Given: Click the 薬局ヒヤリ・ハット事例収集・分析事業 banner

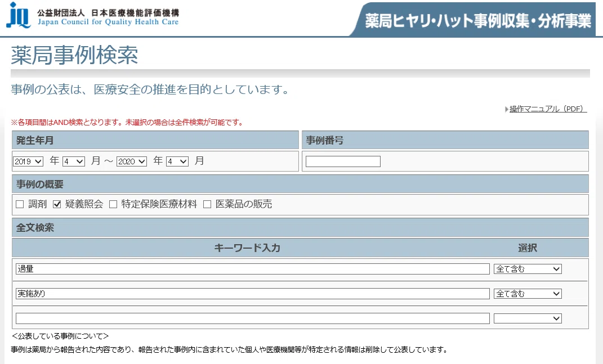Looking at the screenshot, I should 477,21.
